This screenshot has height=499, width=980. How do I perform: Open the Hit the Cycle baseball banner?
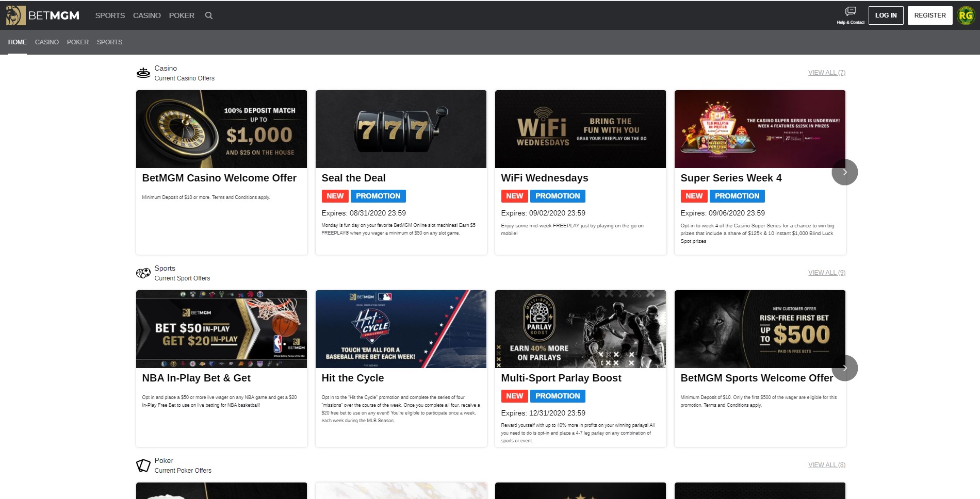point(401,329)
